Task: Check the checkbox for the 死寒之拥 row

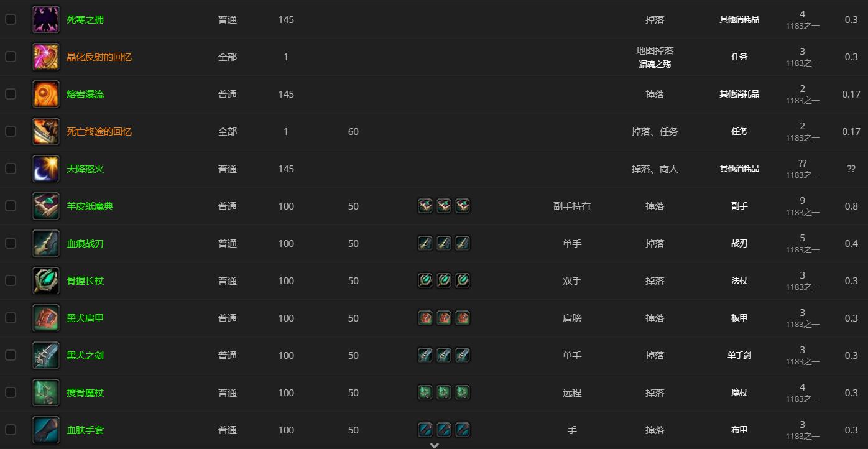Action: coord(10,19)
